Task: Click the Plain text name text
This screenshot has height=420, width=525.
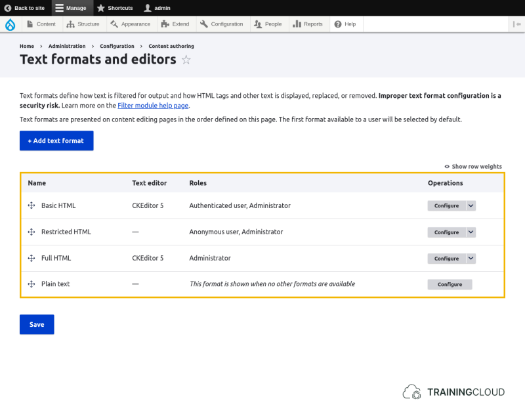Action: (x=56, y=284)
